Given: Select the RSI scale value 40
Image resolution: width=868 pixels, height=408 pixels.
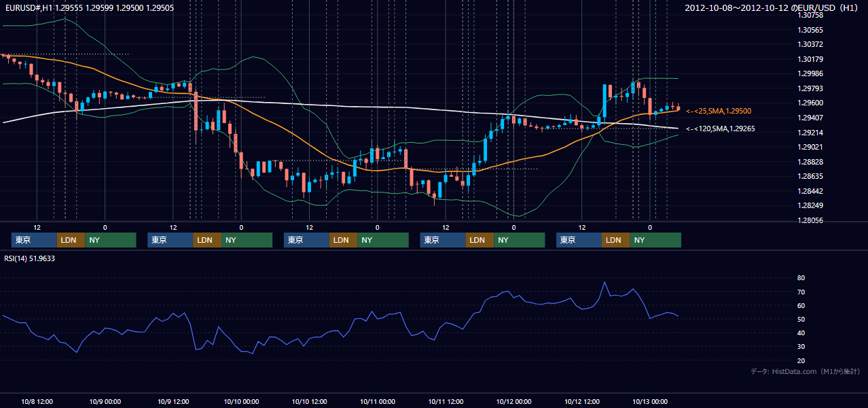Looking at the screenshot, I should [x=801, y=333].
